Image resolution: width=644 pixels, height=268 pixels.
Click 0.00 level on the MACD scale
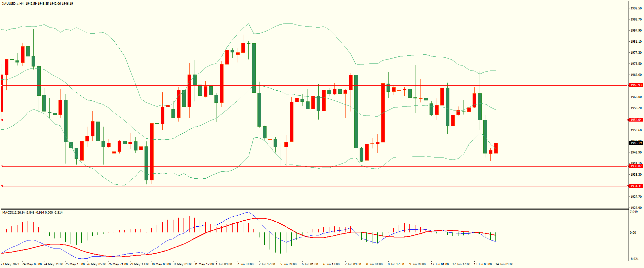pos(633,233)
